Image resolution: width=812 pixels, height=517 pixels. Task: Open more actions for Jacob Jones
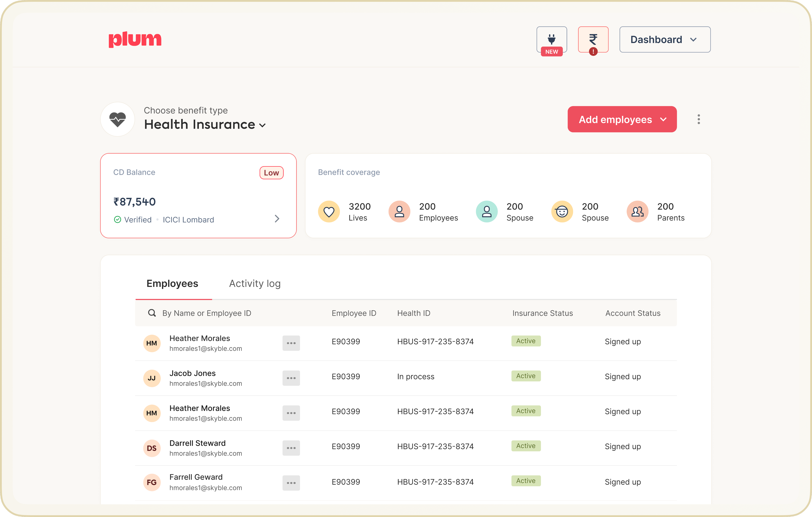tap(291, 378)
